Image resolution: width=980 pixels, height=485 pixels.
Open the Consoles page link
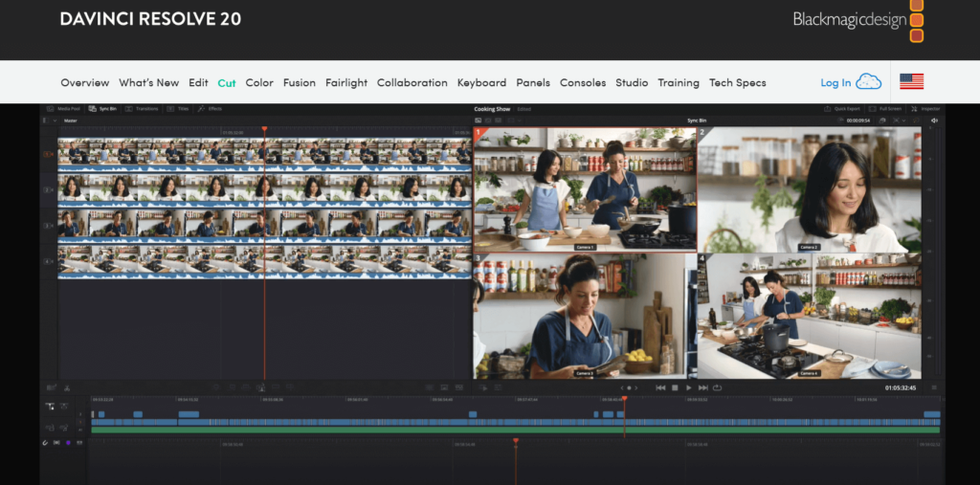point(583,82)
